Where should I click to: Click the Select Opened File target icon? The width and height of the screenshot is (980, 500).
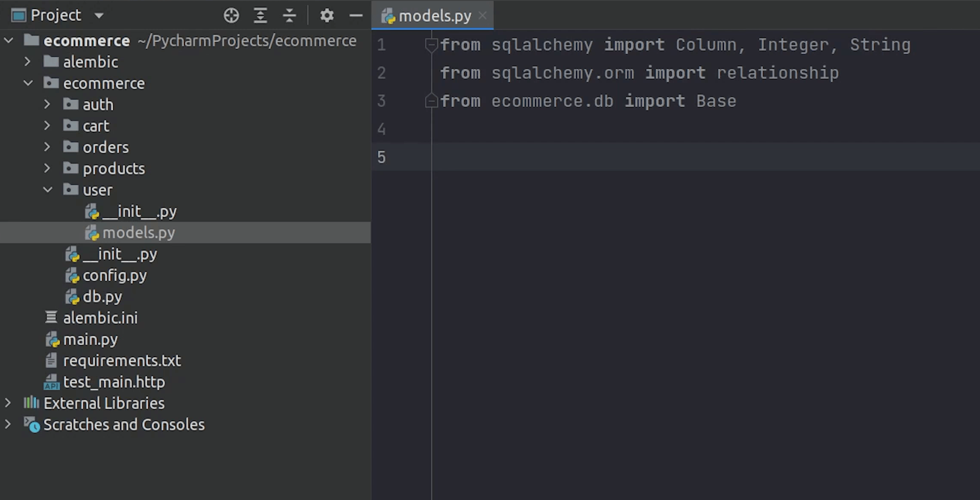click(231, 16)
